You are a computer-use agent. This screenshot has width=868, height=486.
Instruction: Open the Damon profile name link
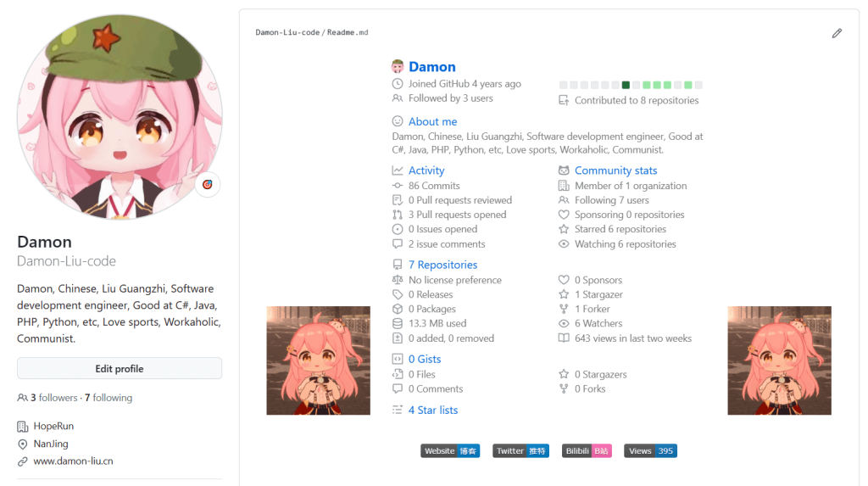431,66
